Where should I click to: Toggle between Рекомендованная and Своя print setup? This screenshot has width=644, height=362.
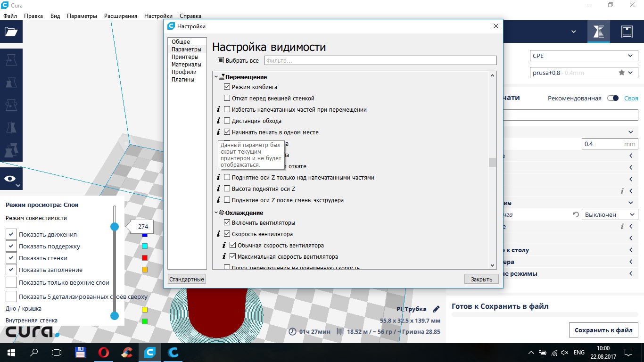[x=612, y=98]
